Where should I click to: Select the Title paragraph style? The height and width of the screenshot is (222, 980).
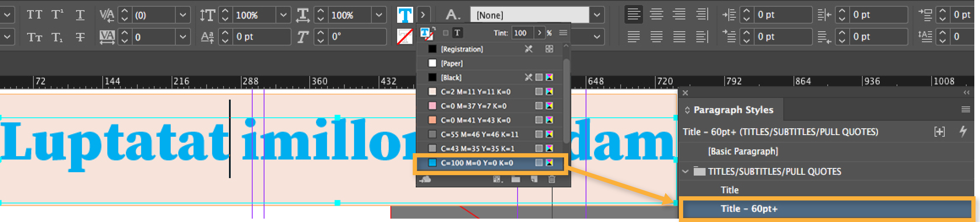pos(729,190)
